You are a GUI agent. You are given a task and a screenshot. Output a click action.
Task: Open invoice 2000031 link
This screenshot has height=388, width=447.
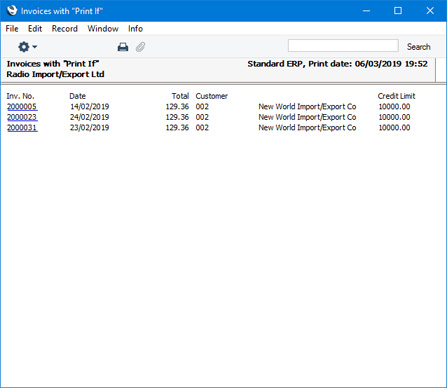click(22, 127)
